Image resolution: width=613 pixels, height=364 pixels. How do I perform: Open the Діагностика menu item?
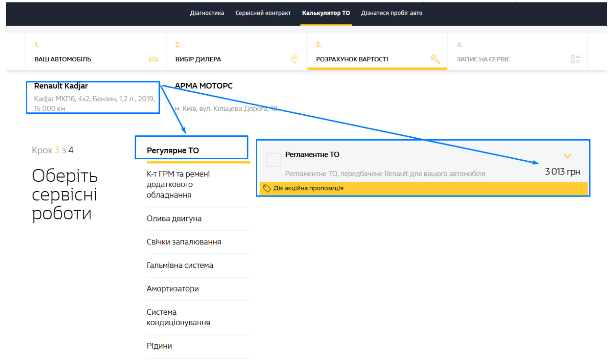point(207,13)
